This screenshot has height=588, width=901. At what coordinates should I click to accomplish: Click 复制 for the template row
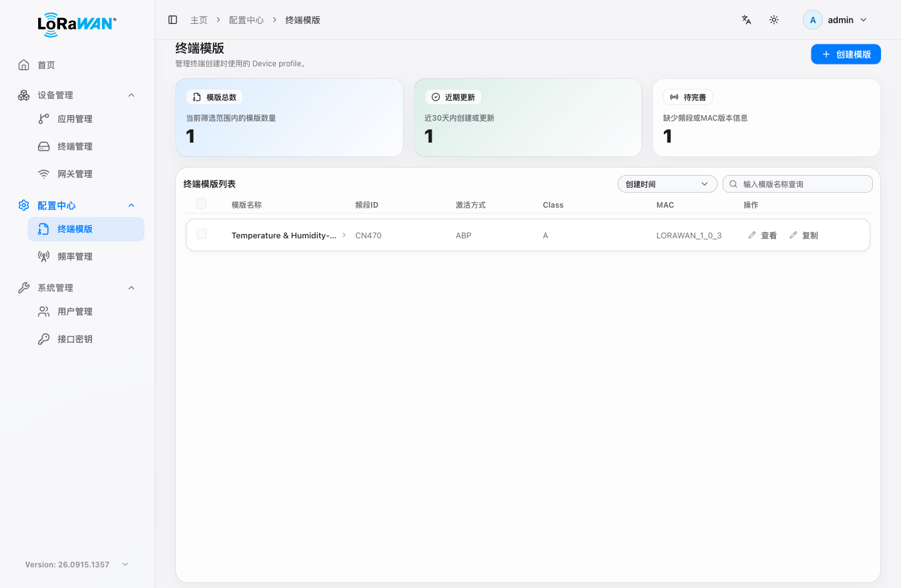click(804, 235)
